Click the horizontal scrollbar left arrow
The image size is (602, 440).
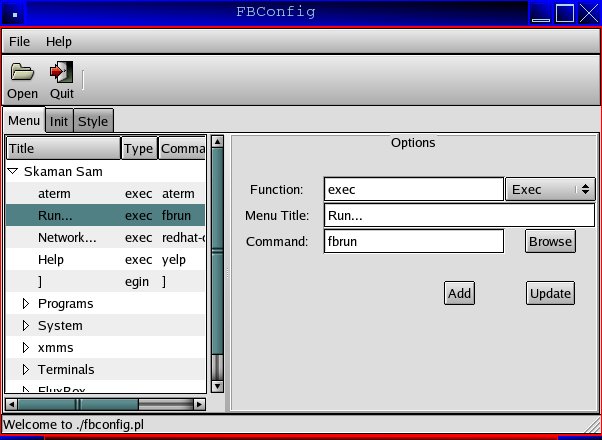[x=11, y=404]
